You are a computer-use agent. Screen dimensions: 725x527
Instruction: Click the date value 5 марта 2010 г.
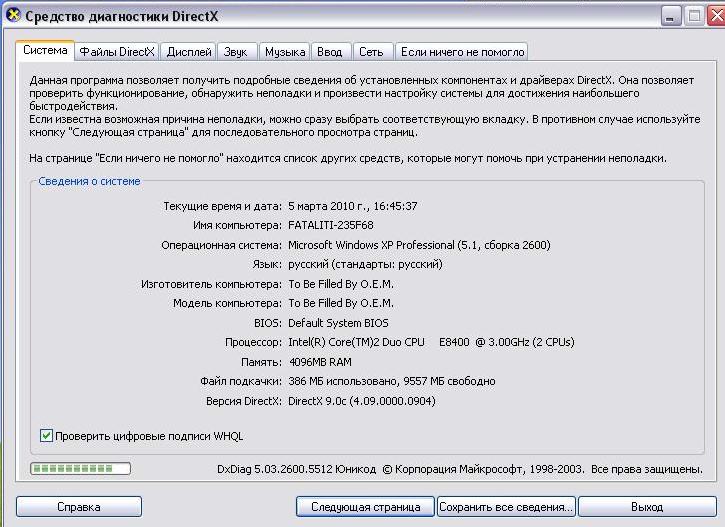point(328,206)
